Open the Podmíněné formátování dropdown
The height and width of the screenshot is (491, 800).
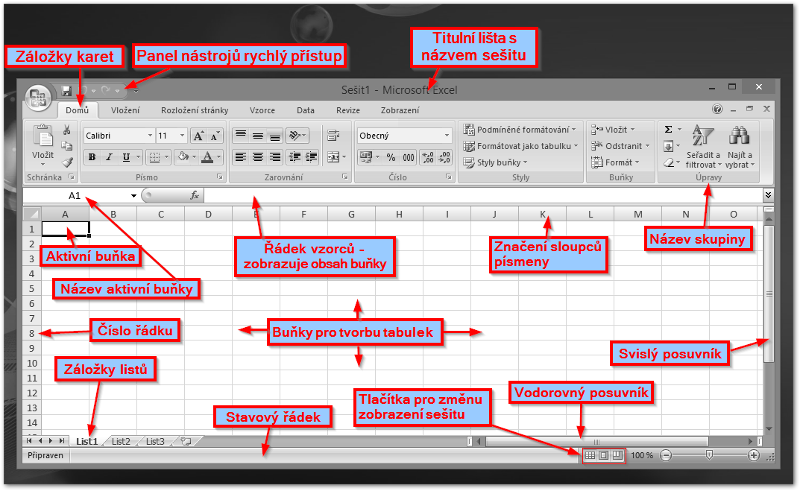click(520, 130)
